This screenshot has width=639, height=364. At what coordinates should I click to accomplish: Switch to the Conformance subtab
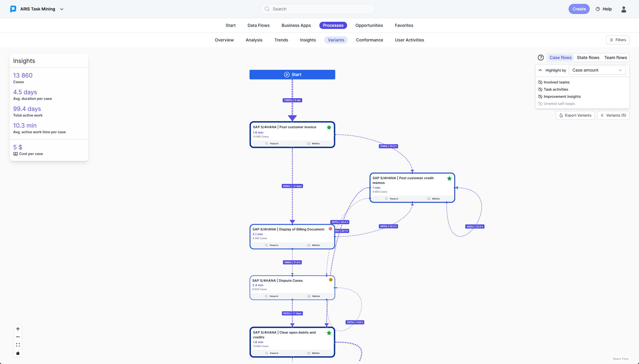(x=369, y=40)
